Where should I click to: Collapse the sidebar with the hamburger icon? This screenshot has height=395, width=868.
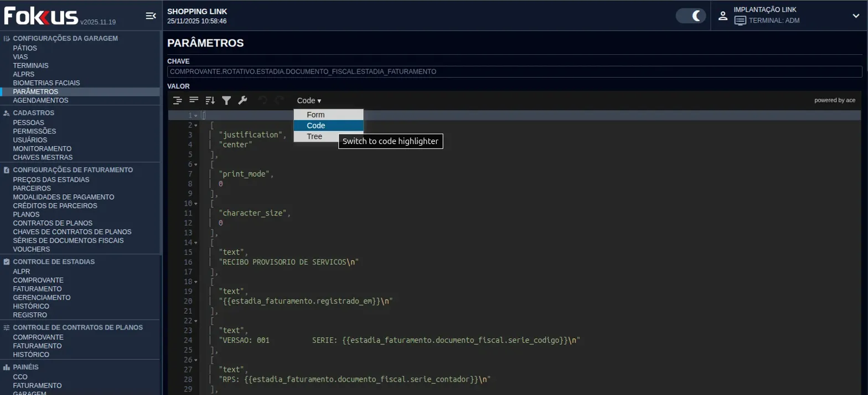[151, 16]
